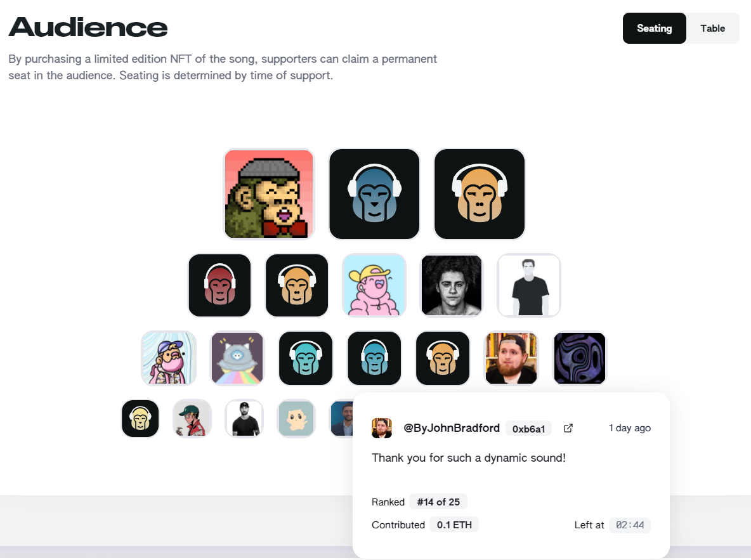
Task: Click the small pale yellow headphone ape avatar
Action: click(x=140, y=419)
